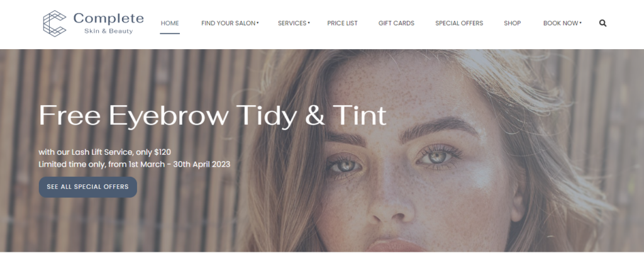Open the Services navigation item
644x275 pixels.
pos(292,23)
